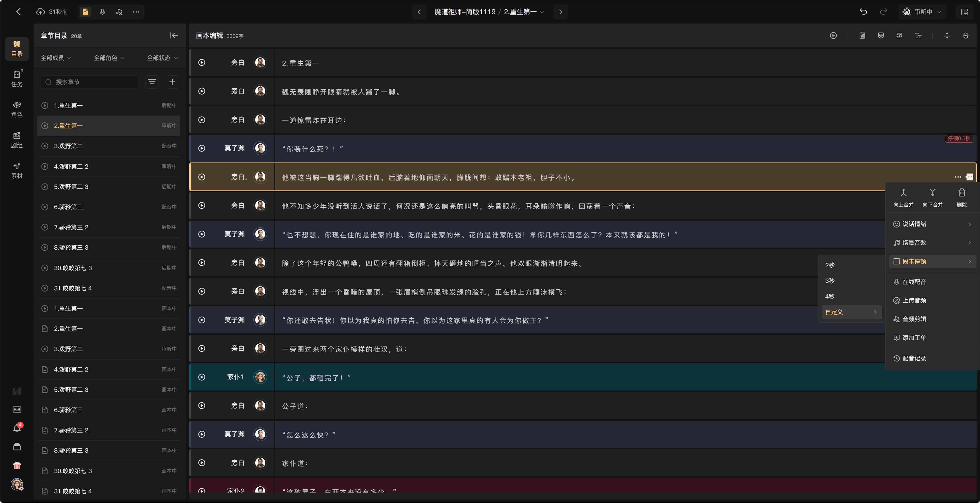The image size is (980, 503).
Task: Open the 审听中 status dropdown at top right
Action: [x=922, y=12]
